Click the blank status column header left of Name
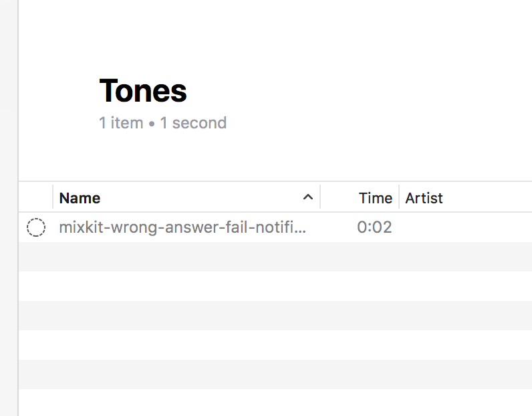Screen dimensions: 532x416 35,198
